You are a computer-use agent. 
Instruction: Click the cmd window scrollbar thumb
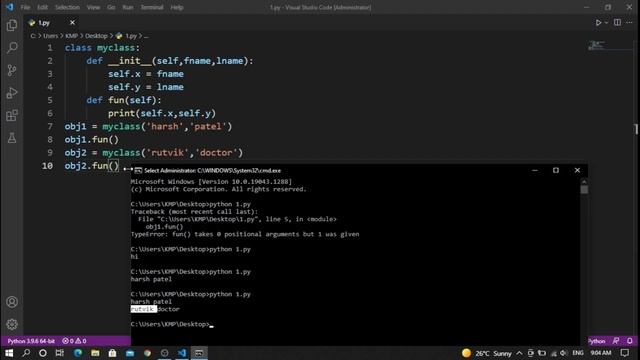point(584,190)
